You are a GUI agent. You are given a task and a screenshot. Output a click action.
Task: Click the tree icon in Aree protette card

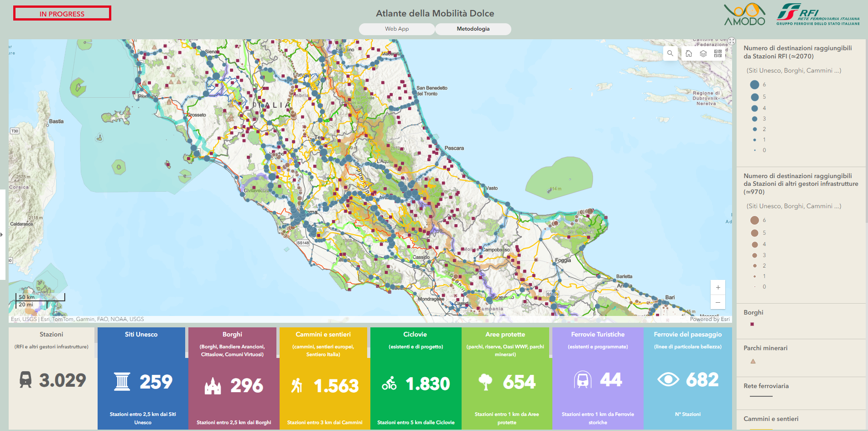[485, 382]
